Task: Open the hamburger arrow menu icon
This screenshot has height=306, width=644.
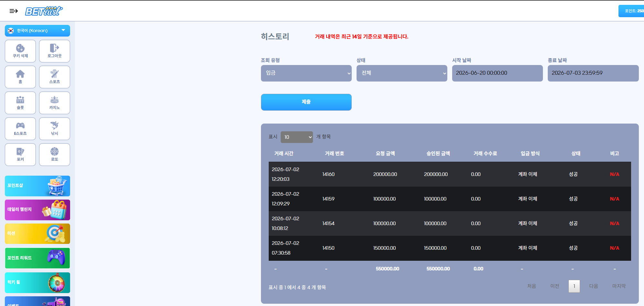Action: pyautogui.click(x=14, y=11)
